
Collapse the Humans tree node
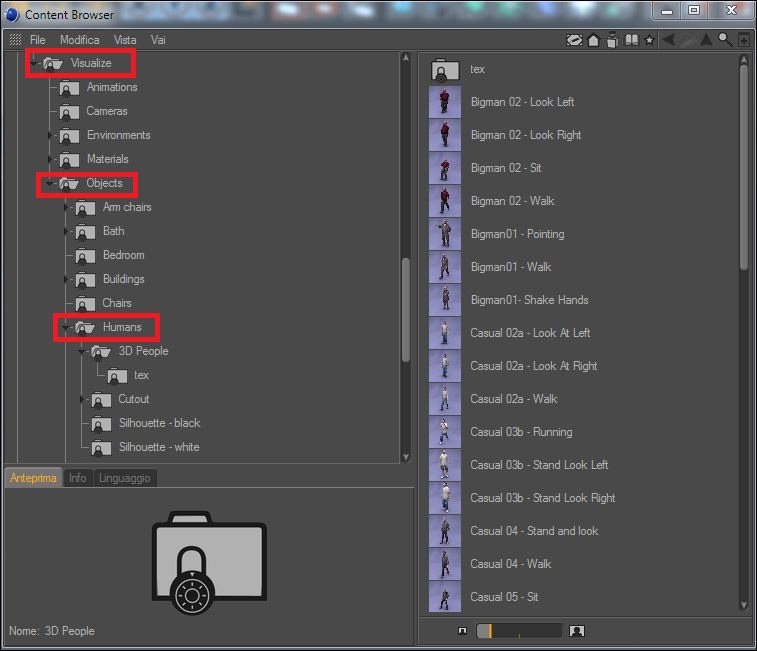click(66, 327)
